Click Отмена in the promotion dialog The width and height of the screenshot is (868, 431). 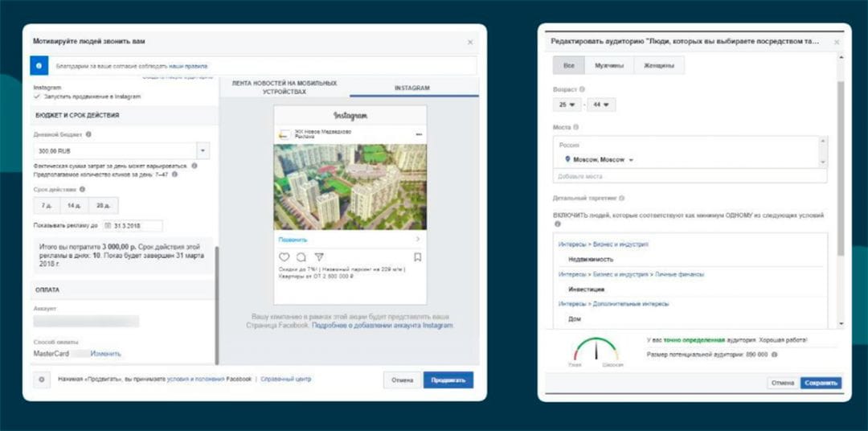[x=403, y=380]
